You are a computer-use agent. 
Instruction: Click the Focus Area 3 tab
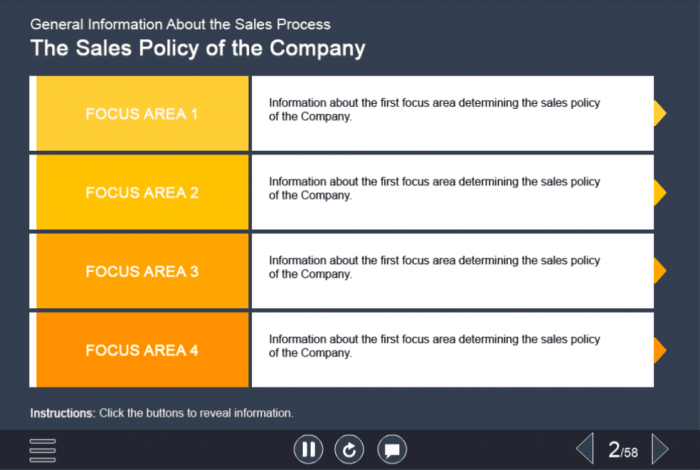pyautogui.click(x=142, y=271)
